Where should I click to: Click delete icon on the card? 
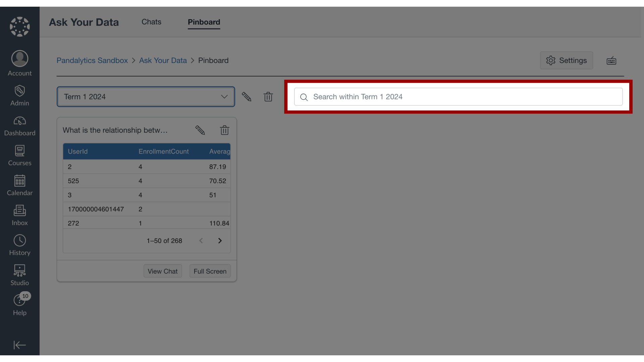225,130
